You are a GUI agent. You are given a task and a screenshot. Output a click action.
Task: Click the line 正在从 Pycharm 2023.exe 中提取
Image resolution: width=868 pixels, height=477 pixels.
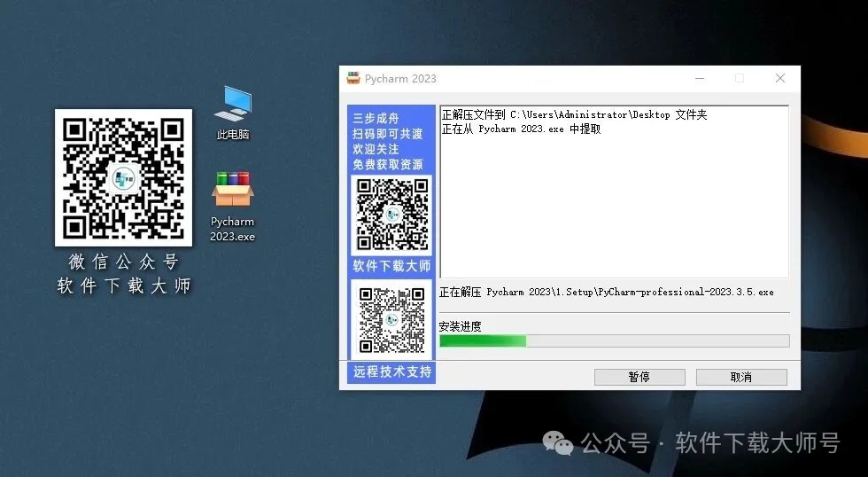(521, 129)
